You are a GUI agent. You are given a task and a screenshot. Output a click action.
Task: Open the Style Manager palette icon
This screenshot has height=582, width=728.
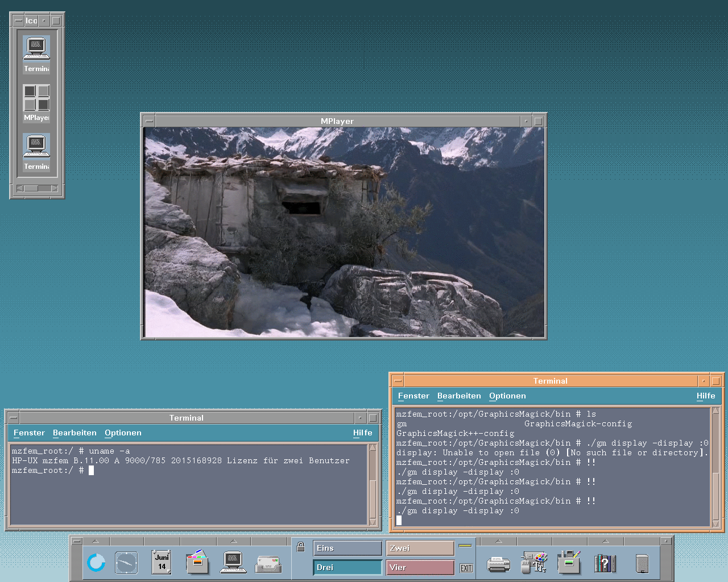click(x=535, y=563)
